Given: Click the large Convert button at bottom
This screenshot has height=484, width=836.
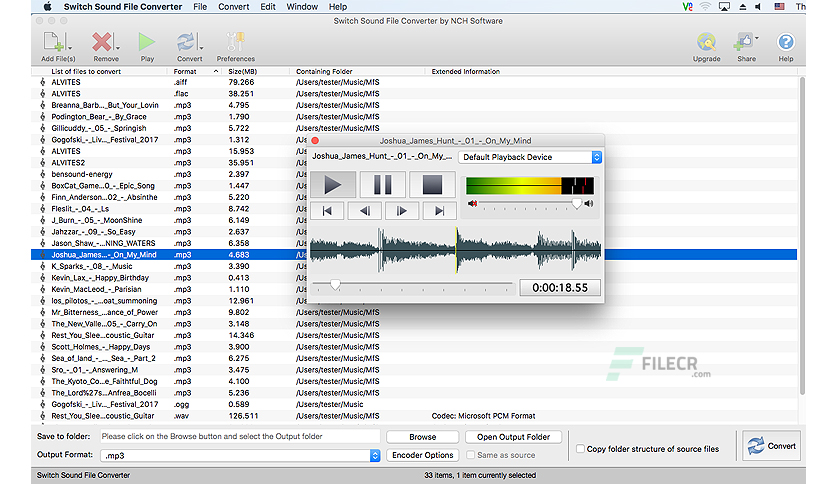Looking at the screenshot, I should point(771,446).
